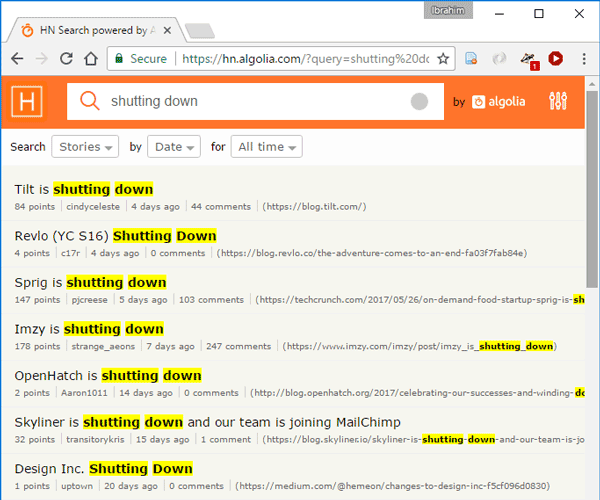Visit the blog.openhatch.org source link

[x=417, y=393]
